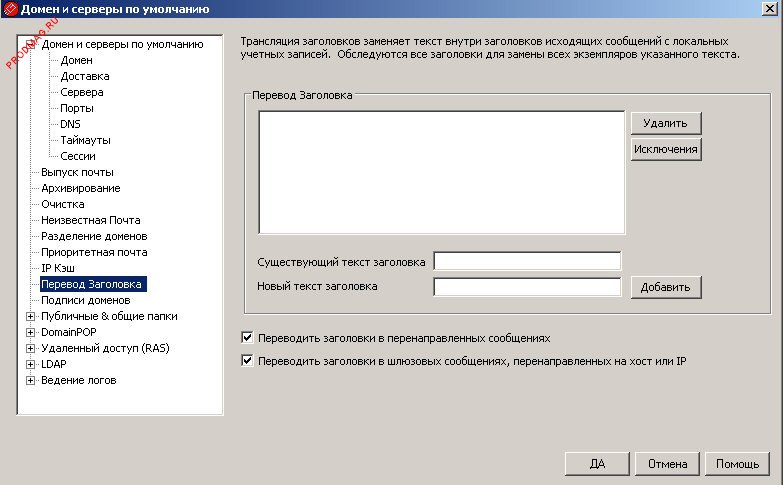Click the dialog title bar icon
Screen dimensions: 784x485
pyautogui.click(x=10, y=11)
